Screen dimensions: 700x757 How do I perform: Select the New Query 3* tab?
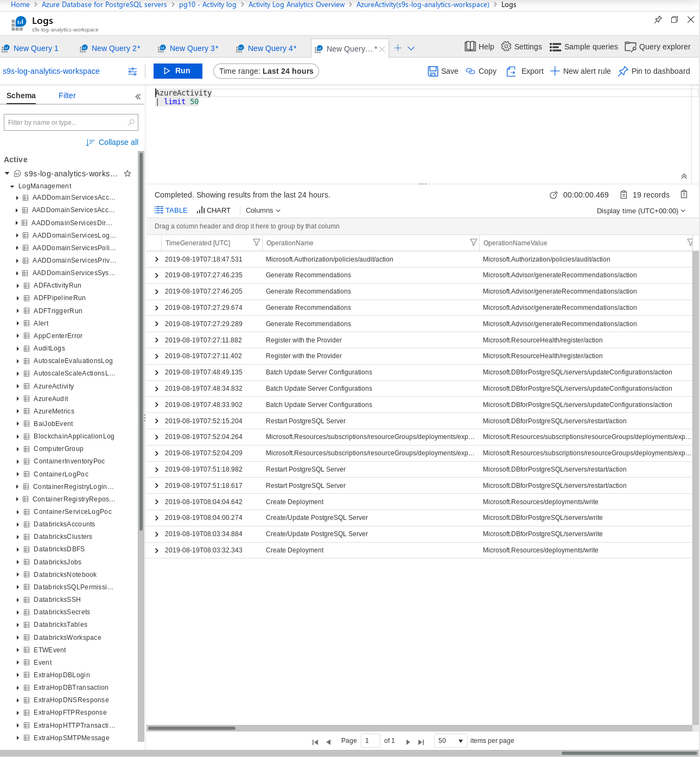188,48
